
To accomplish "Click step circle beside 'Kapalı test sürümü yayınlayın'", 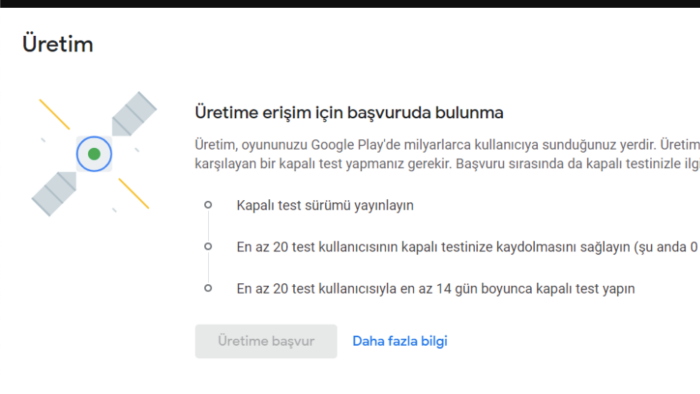I will (x=208, y=205).
